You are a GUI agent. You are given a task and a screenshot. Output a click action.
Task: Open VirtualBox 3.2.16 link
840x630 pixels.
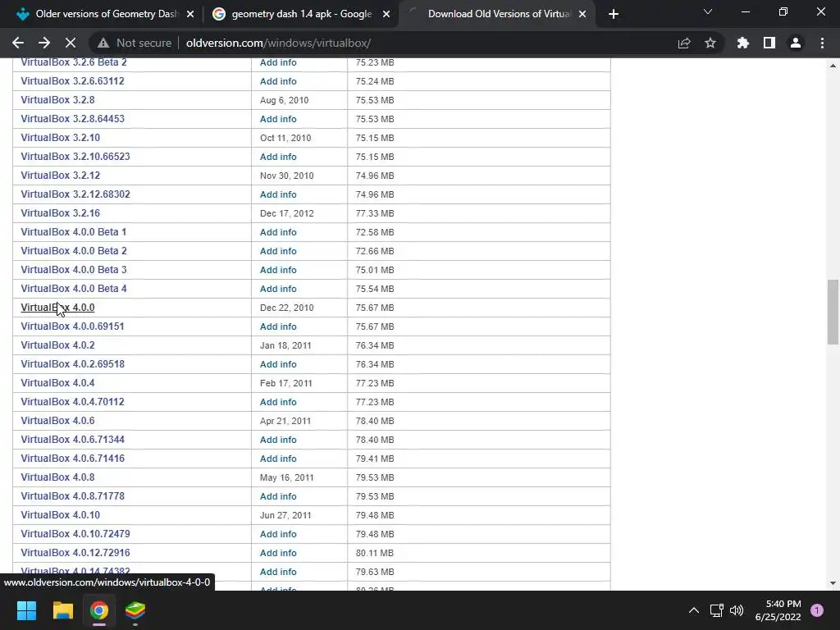60,213
